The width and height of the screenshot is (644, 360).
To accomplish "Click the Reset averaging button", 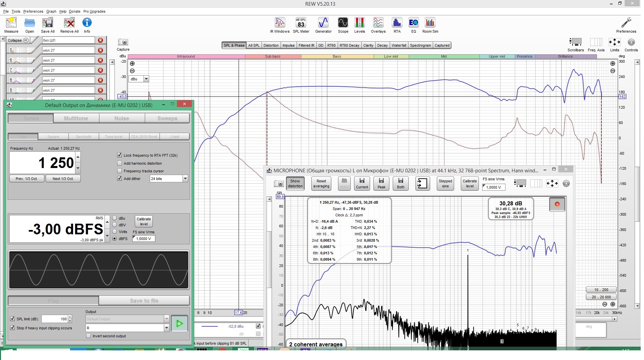I will coord(321,184).
